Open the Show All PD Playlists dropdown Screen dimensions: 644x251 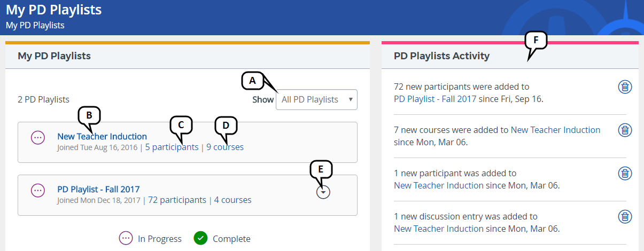pos(316,100)
